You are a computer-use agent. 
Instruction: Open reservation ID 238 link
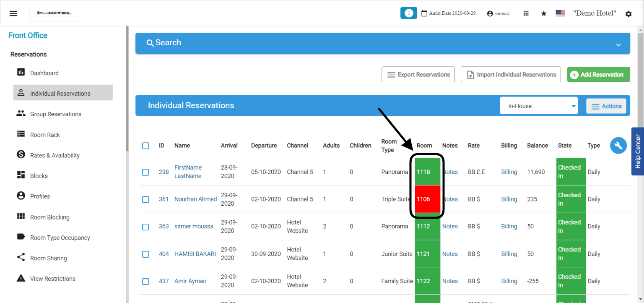tap(164, 172)
